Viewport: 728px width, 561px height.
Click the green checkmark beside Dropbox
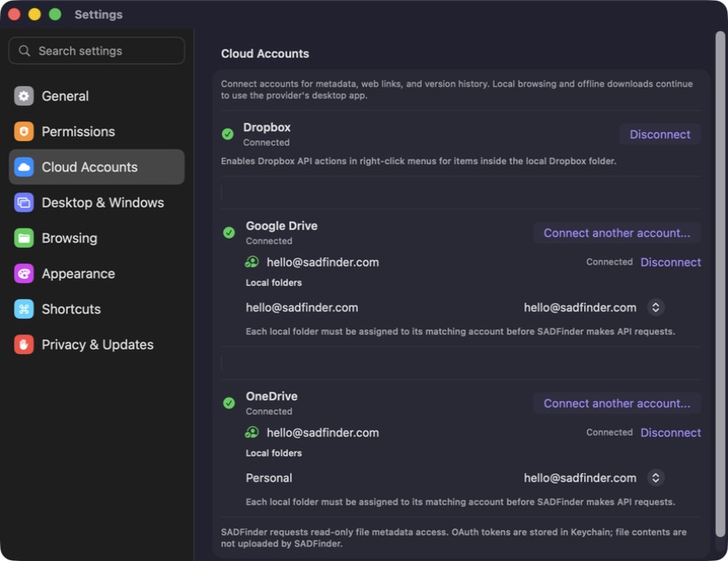pyautogui.click(x=227, y=134)
